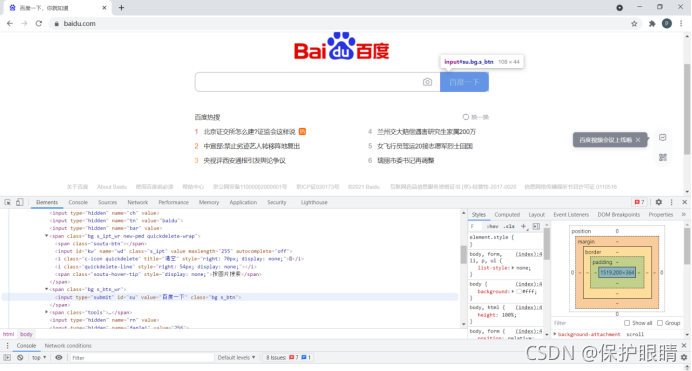Switch to the DevTools Console tab
This screenshot has width=692, height=371.
78,202
